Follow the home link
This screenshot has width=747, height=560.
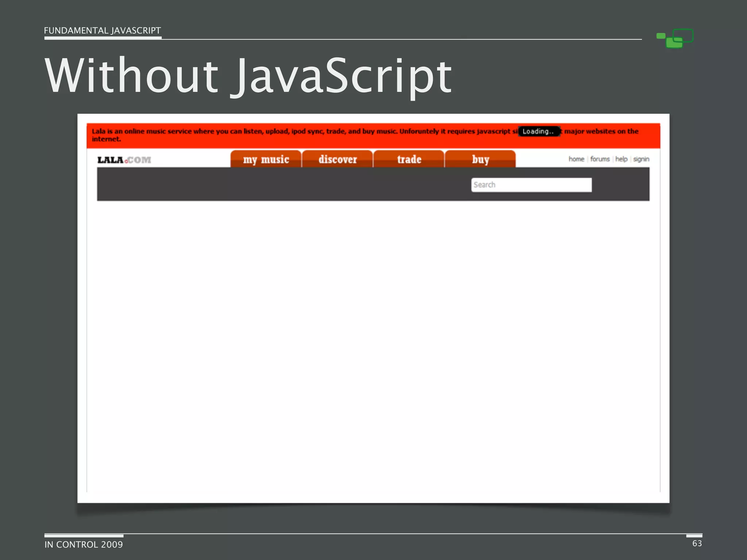pyautogui.click(x=576, y=159)
